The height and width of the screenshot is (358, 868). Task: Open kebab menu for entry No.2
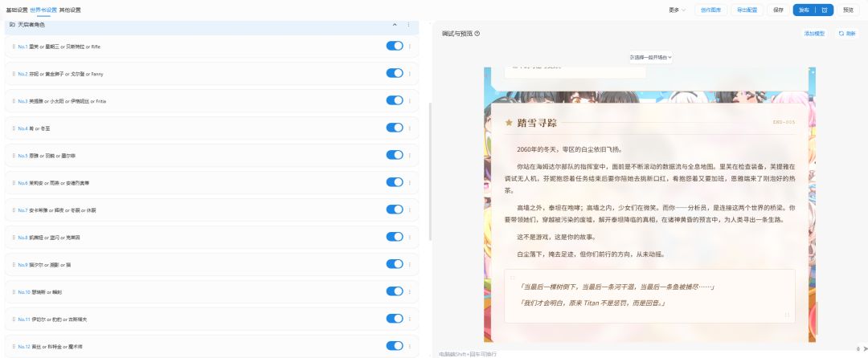tap(410, 74)
